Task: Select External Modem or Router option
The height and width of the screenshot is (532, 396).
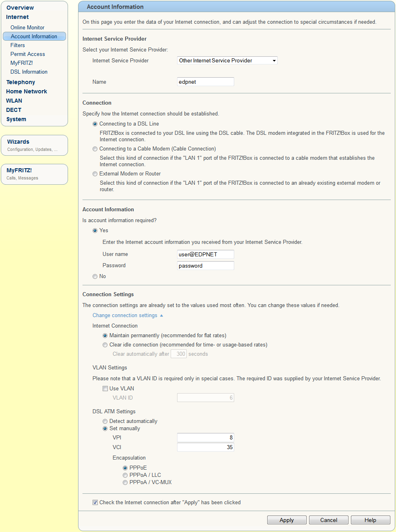Action: [x=95, y=174]
